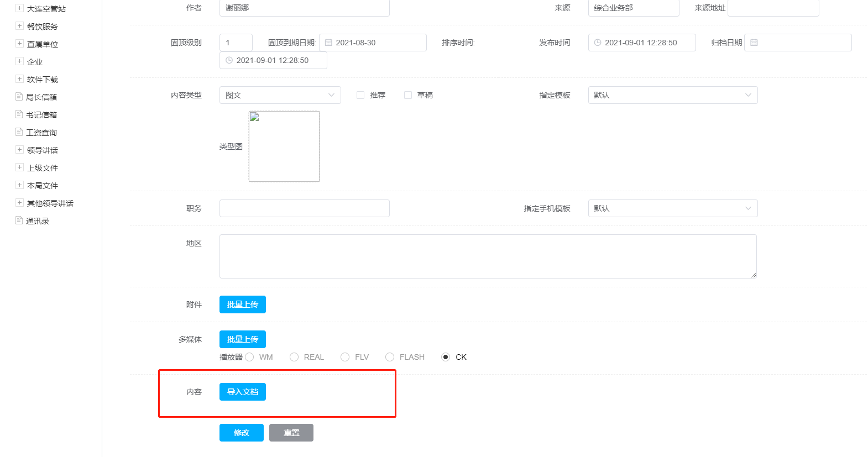Select the 其他领导讲话 label in the tree
The height and width of the screenshot is (457, 868).
[50, 203]
